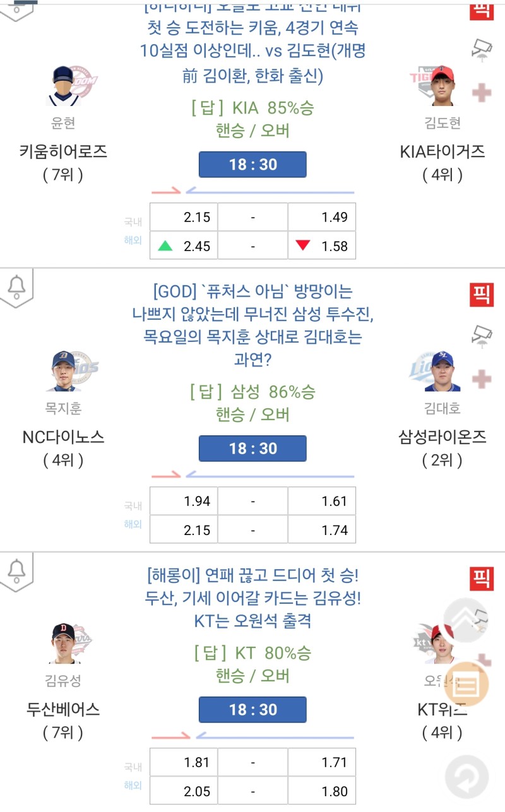Select domestic odds 1.61 for Samsung
This screenshot has height=812, width=505.
tap(322, 502)
